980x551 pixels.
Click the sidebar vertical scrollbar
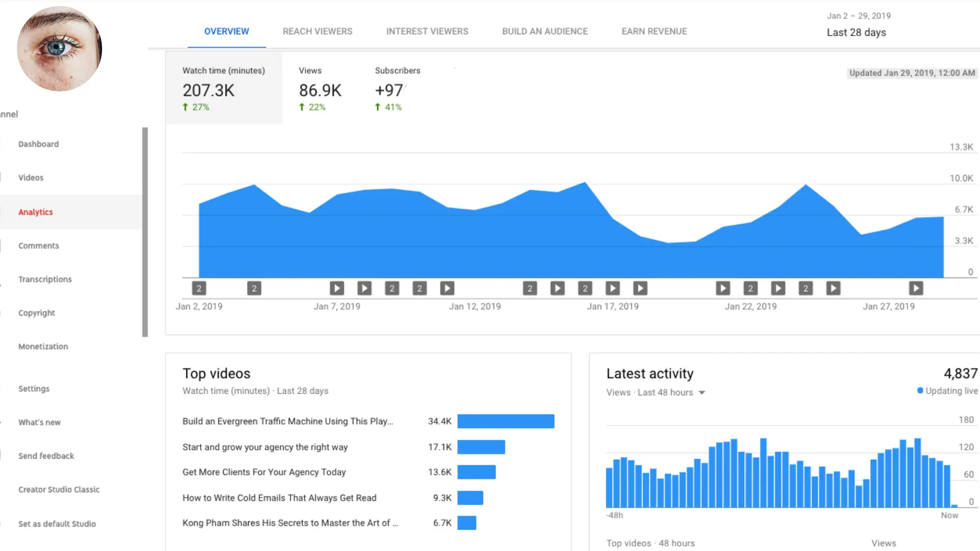click(145, 232)
